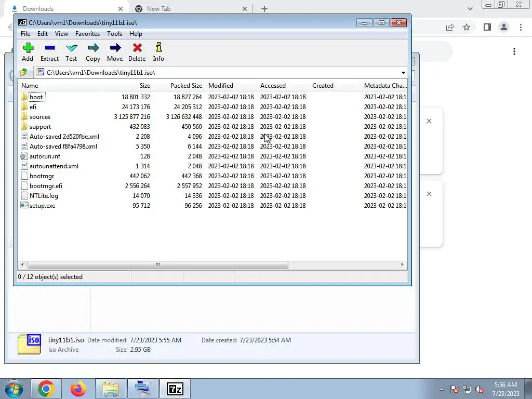Open the remote desktop taskbar icon
Image resolution: width=532 pixels, height=399 pixels.
click(x=143, y=389)
